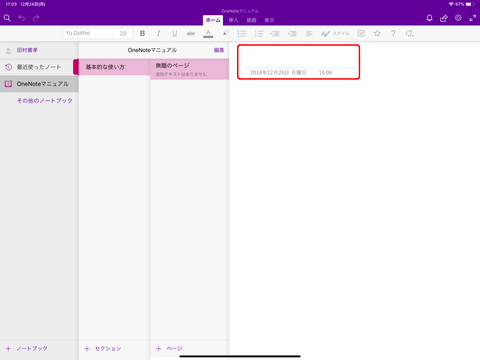Image resolution: width=480 pixels, height=360 pixels.
Task: Toggle italic formatting
Action: tap(158, 33)
